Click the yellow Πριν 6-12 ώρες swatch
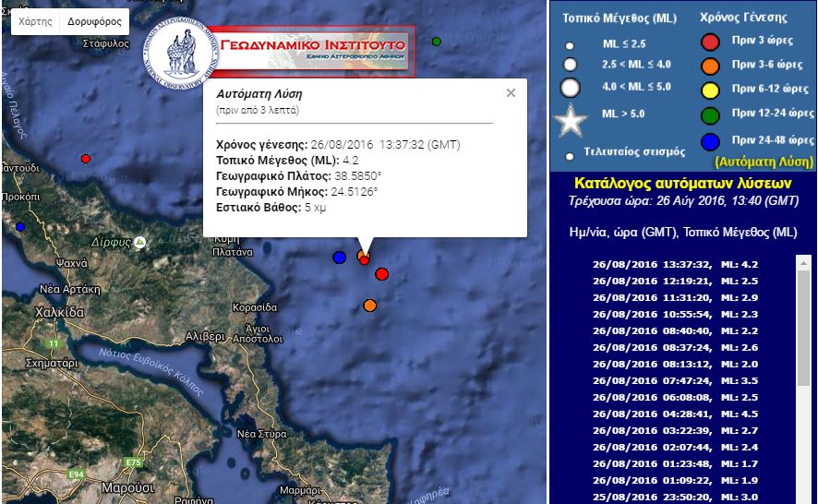The width and height of the screenshot is (818, 504). 711,90
